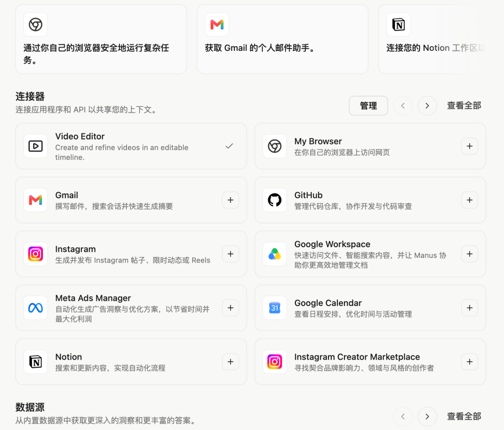The image size is (504, 430).
Task: Add Instagram Creator Marketplace with plus button
Action: [469, 362]
